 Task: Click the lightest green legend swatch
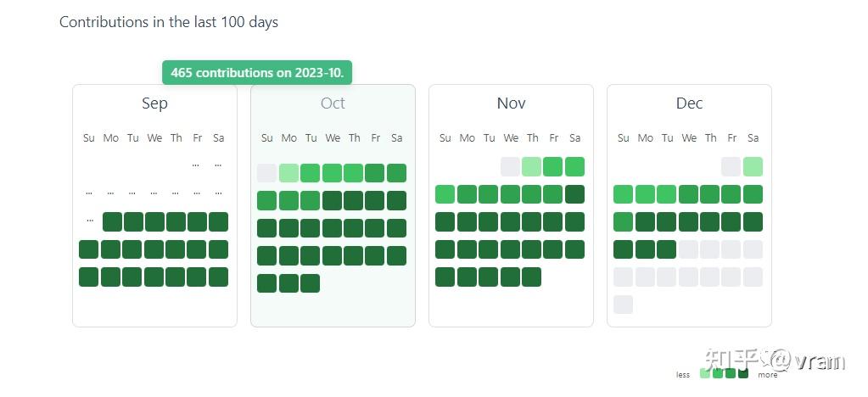pyautogui.click(x=705, y=373)
